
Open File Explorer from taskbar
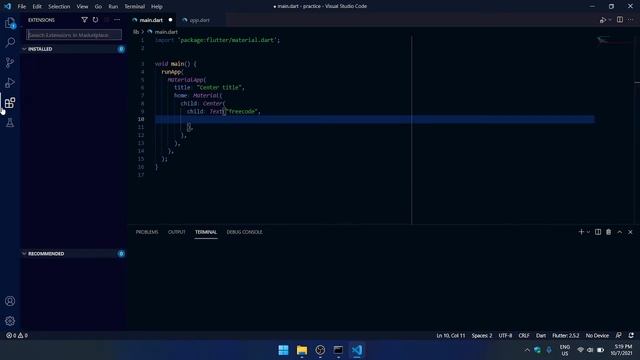point(302,350)
